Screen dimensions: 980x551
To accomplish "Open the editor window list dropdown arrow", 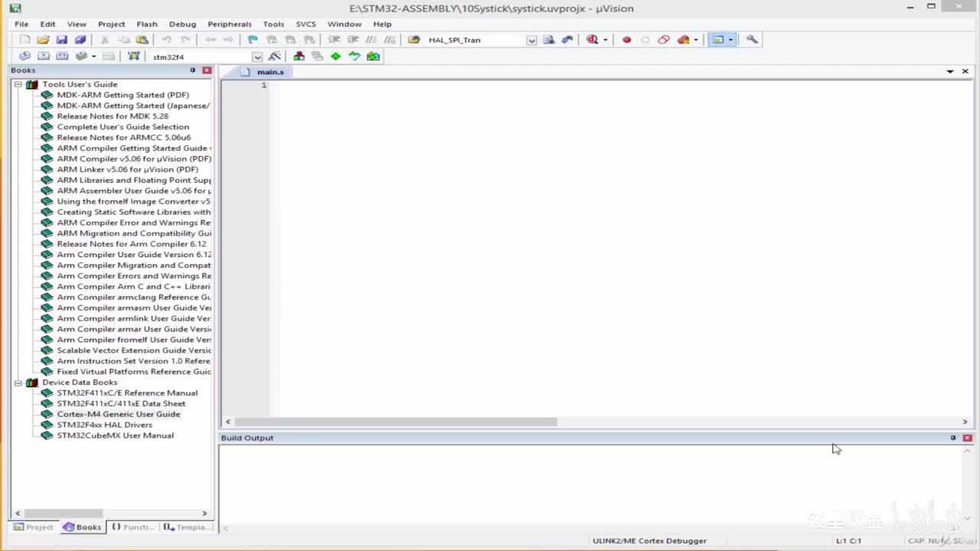I will point(950,71).
